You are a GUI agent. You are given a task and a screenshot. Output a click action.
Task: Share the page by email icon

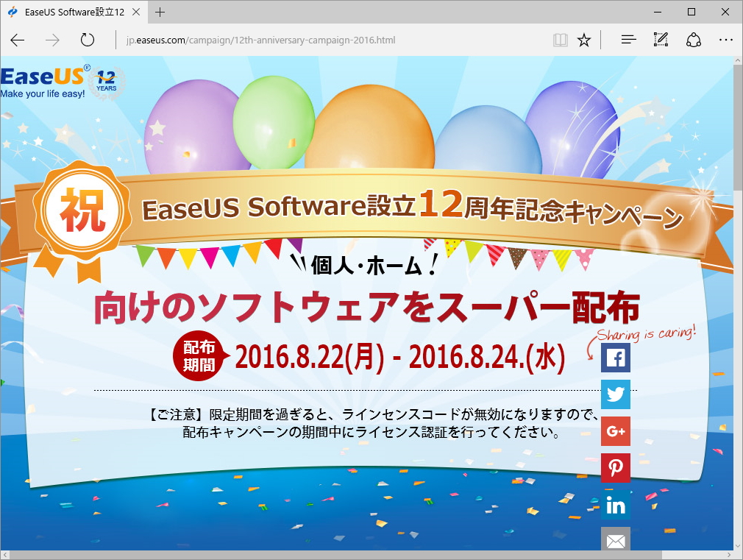point(615,540)
